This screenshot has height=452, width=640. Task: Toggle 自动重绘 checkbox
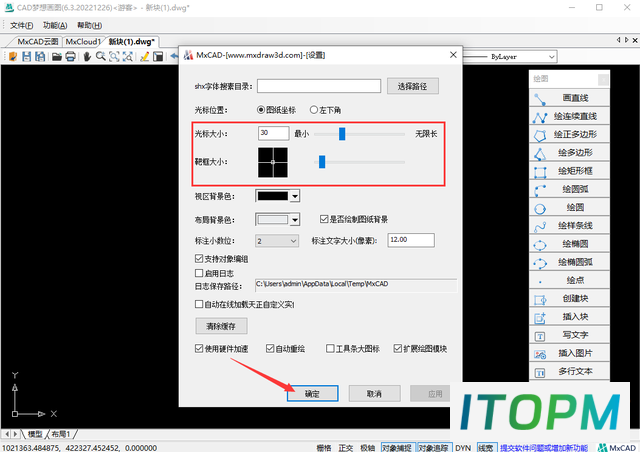click(x=270, y=348)
